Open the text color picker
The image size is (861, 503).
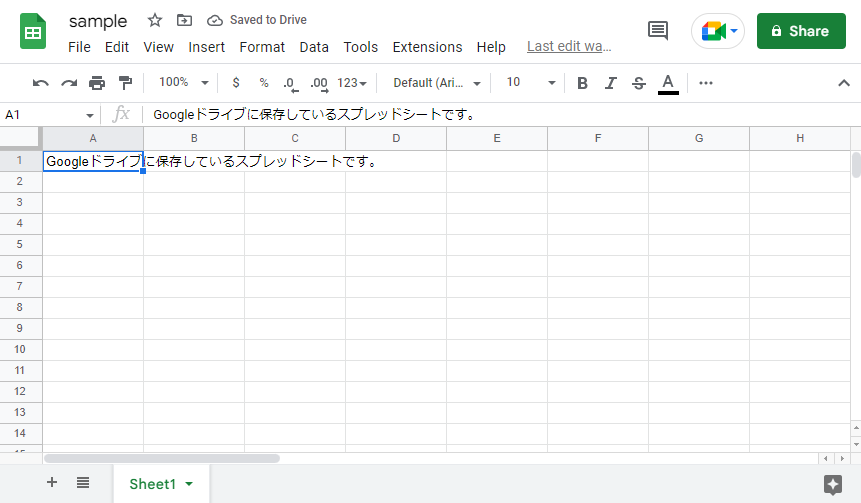(668, 83)
